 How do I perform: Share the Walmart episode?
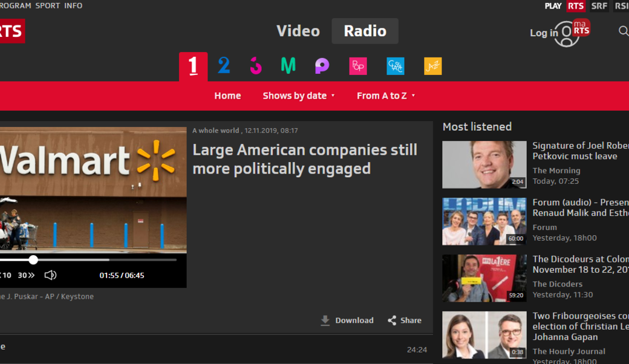pyautogui.click(x=403, y=320)
